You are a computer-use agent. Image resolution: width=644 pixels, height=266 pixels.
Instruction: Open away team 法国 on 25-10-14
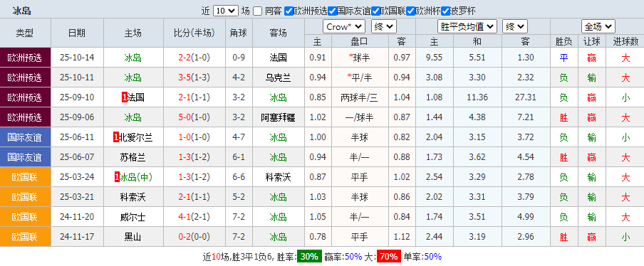[279, 58]
